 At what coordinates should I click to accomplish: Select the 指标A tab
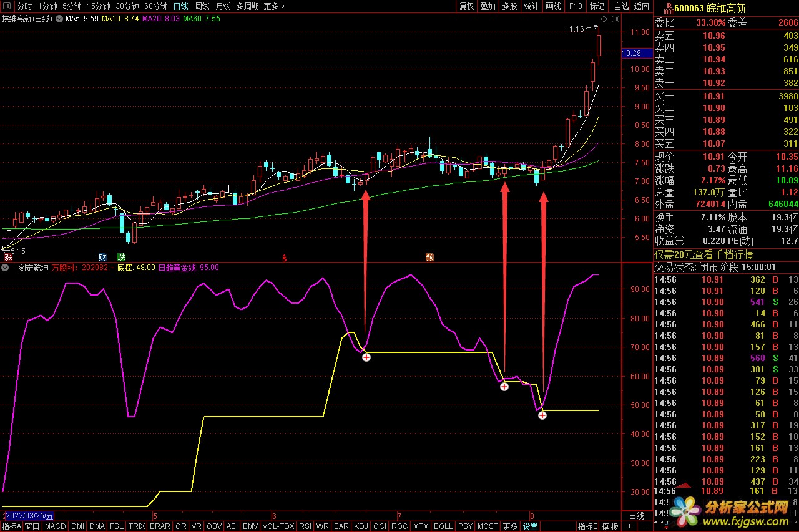coord(12,526)
